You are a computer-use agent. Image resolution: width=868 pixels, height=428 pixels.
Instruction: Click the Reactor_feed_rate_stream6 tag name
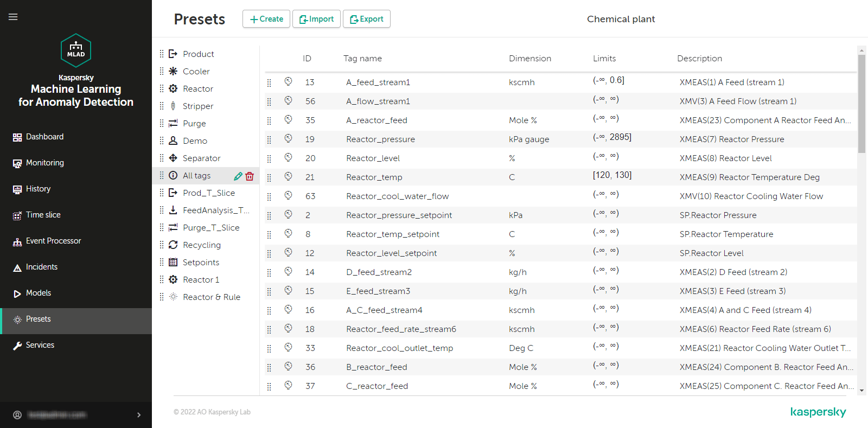401,329
